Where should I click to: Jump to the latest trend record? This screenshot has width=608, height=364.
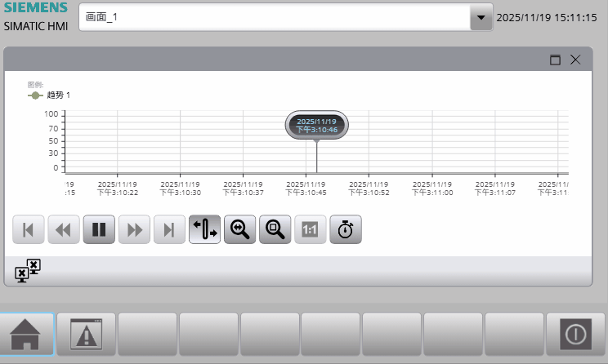169,230
